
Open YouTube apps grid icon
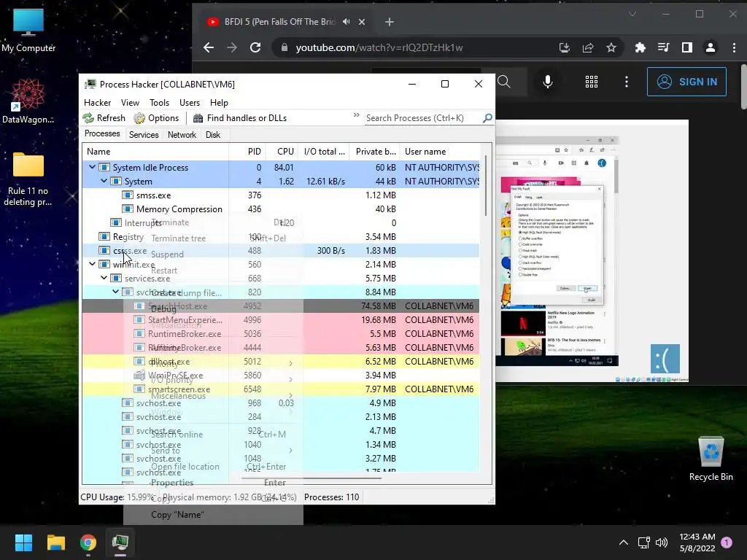point(591,82)
